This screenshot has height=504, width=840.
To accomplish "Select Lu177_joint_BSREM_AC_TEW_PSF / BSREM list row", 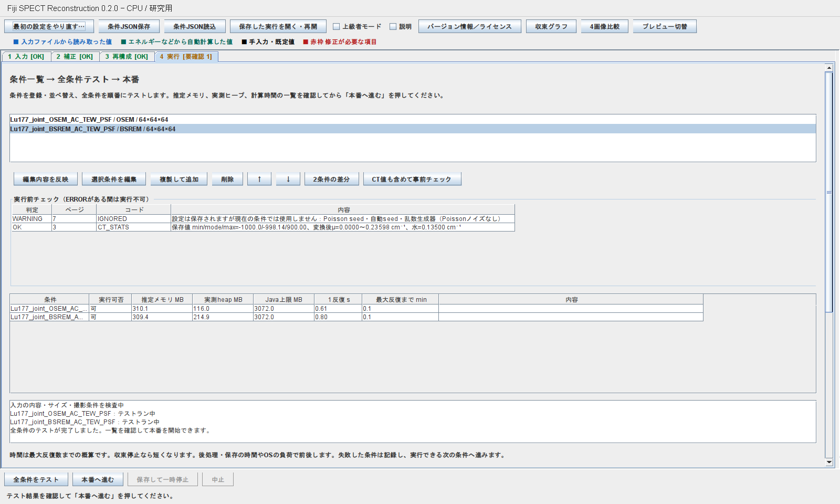I will (413, 129).
